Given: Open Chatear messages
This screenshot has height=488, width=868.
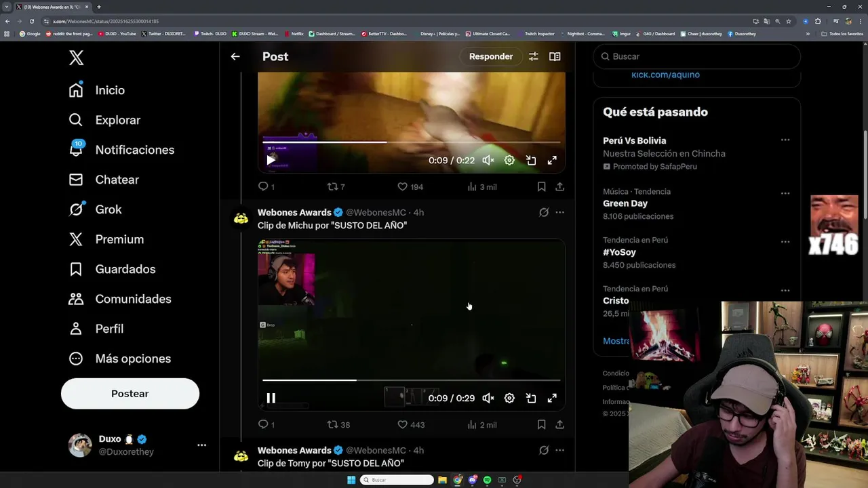Looking at the screenshot, I should (x=104, y=180).
